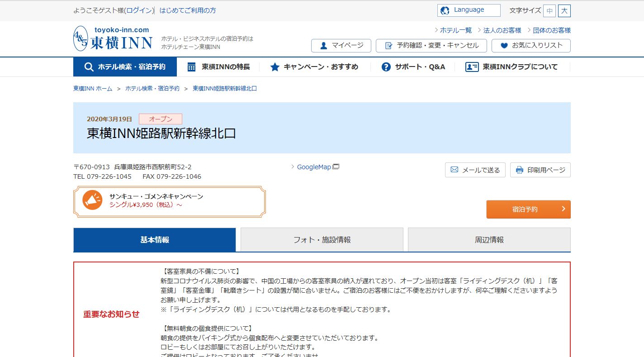
Task: Set text size to 大
Action: pyautogui.click(x=564, y=10)
